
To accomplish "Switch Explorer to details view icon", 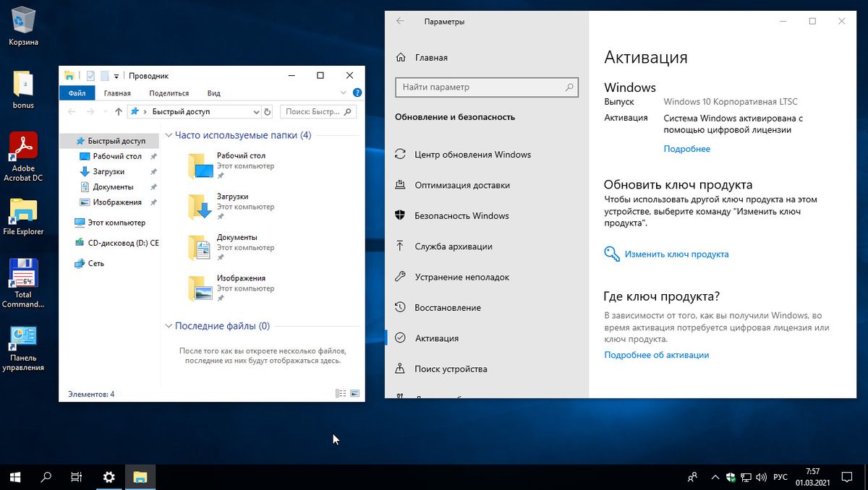I will (341, 394).
